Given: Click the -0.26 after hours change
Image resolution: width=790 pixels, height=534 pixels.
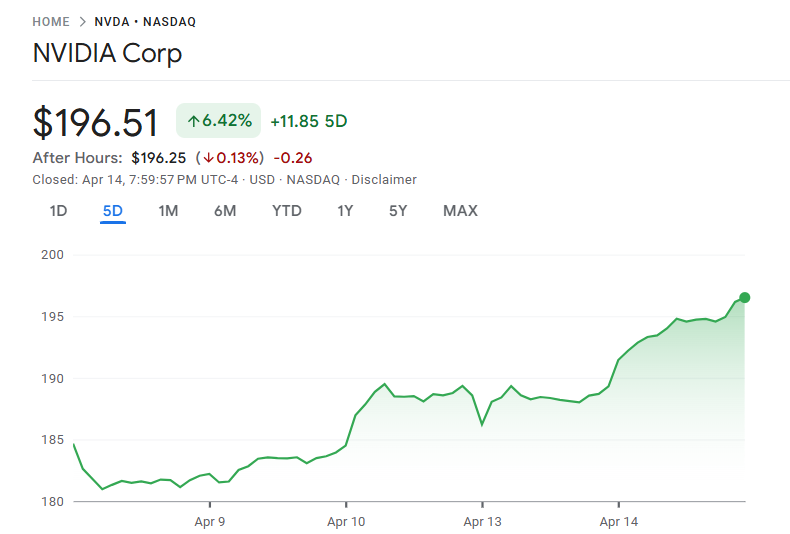Looking at the screenshot, I should point(293,158).
